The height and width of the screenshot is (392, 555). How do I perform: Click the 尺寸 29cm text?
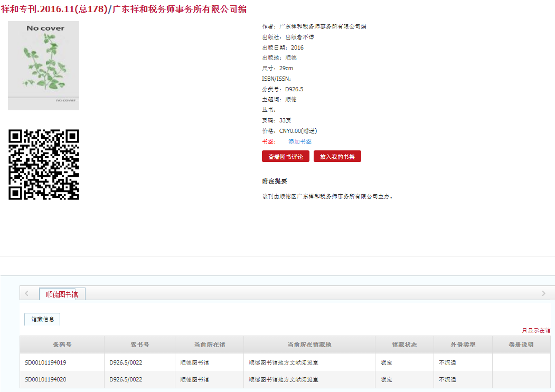277,68
